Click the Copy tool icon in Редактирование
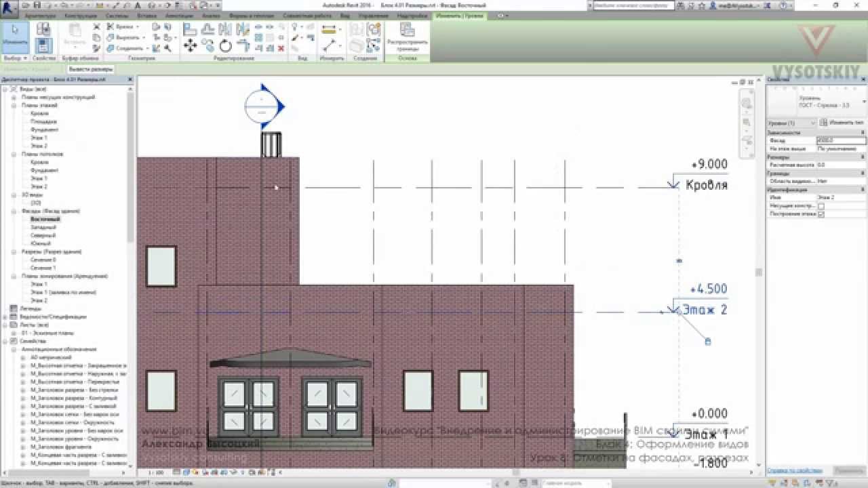868x488 pixels. click(x=208, y=45)
